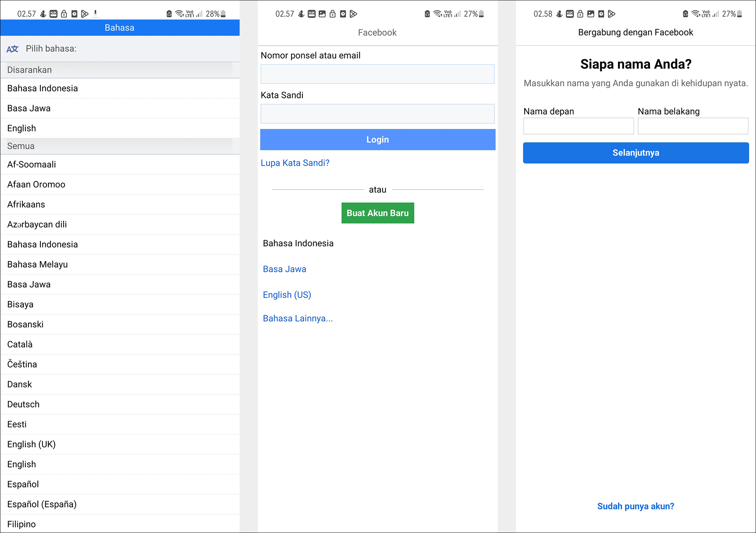Tap gallery image icon in middle status bar

pos(322,14)
